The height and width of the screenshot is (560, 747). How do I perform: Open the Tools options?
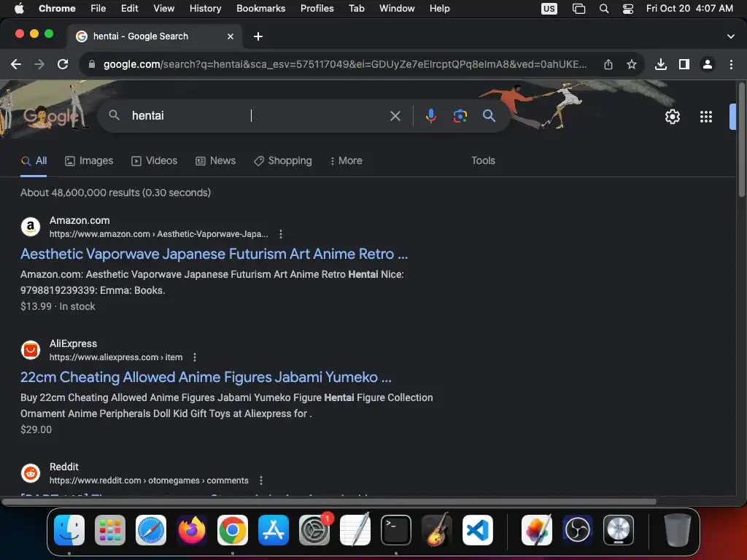(483, 161)
